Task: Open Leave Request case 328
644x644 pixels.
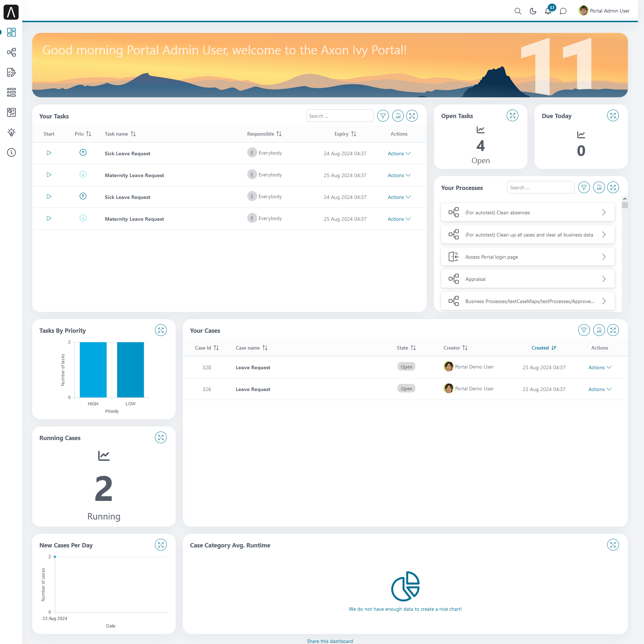Action: (253, 367)
